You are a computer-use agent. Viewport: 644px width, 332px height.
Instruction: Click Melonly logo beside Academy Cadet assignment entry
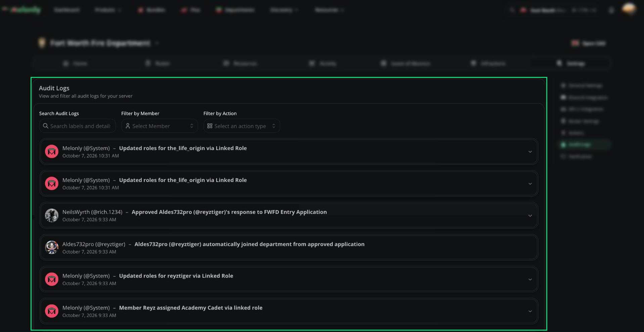(x=52, y=311)
